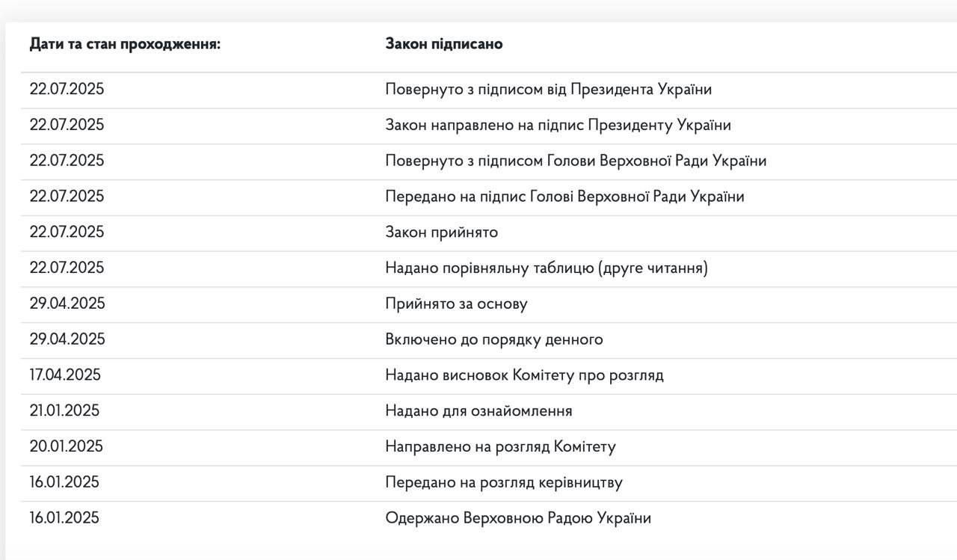This screenshot has height=560, width=957.
Task: Select the date beside 'Закон прийнято'
Action: [67, 233]
